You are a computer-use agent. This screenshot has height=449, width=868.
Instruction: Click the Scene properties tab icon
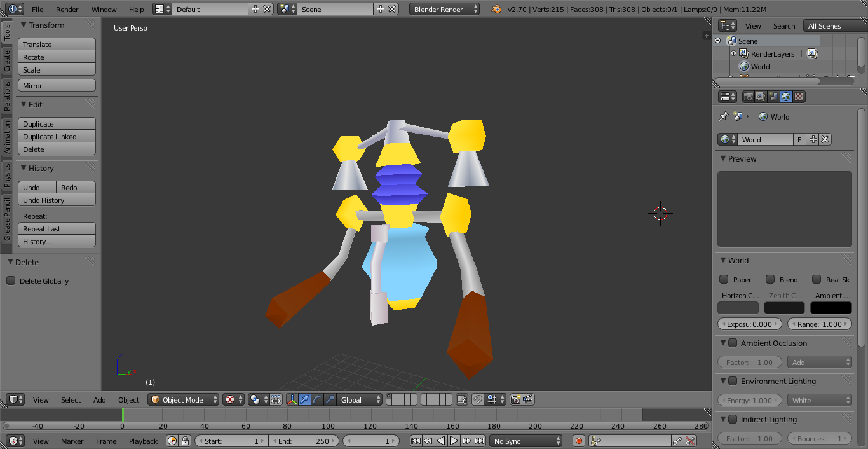[x=773, y=97]
